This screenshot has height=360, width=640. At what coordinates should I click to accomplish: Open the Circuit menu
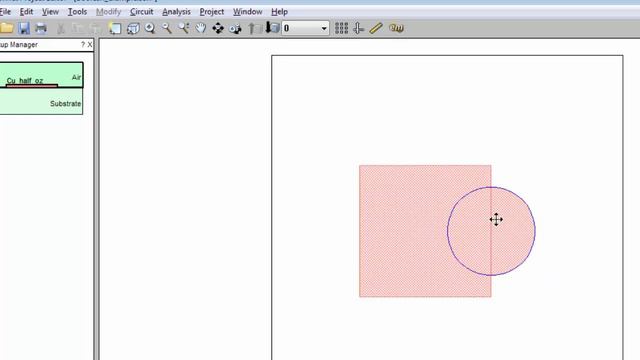(142, 12)
